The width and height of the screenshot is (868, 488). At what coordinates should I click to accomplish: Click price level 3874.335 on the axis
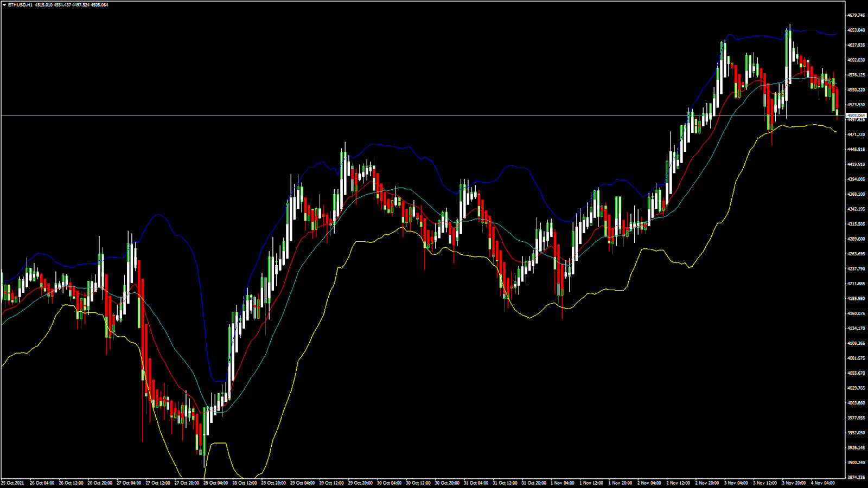coord(856,478)
